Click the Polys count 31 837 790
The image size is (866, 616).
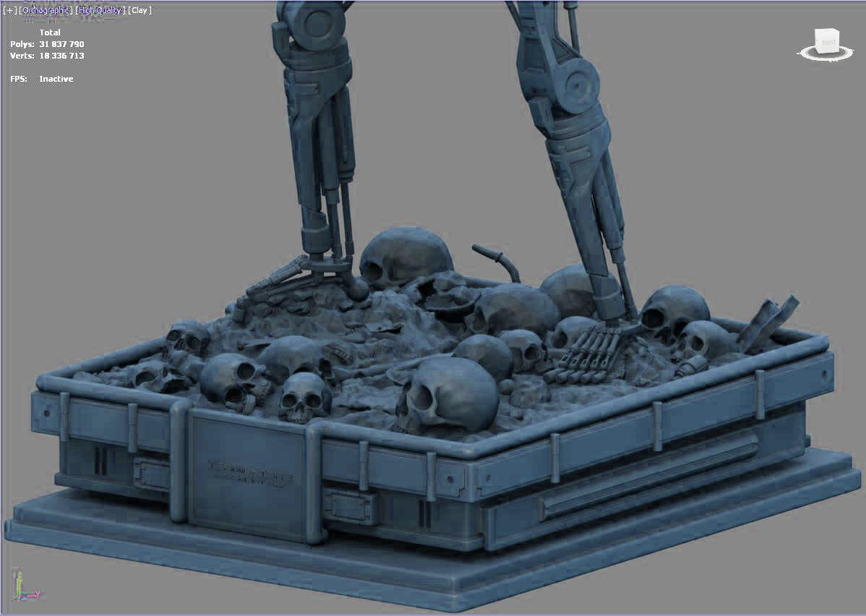point(61,44)
